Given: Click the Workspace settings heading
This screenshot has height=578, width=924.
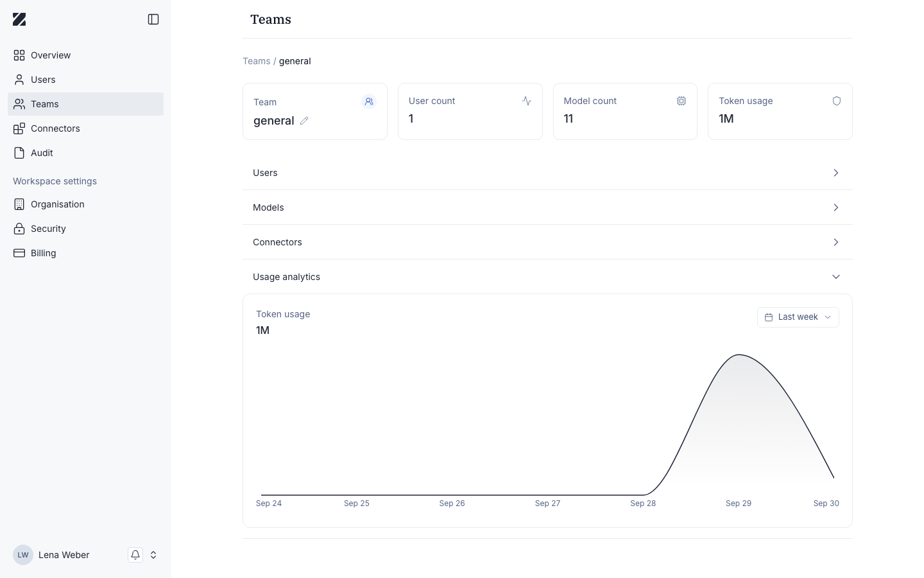Looking at the screenshot, I should click(x=55, y=181).
